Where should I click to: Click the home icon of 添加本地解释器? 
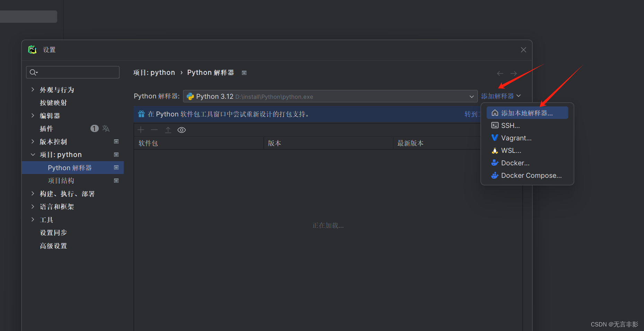point(495,113)
